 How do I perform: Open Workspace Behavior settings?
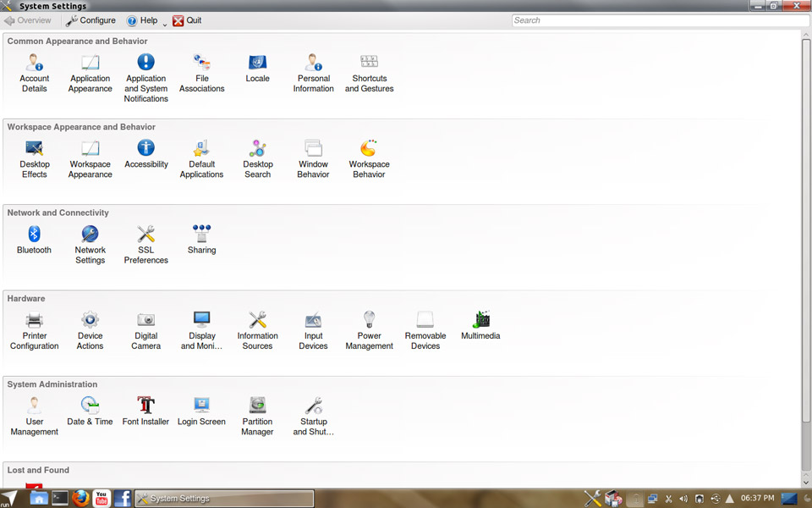click(369, 158)
